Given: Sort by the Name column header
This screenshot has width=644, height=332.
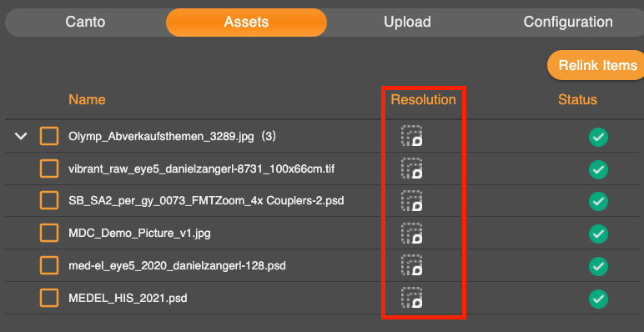Looking at the screenshot, I should coord(87,99).
